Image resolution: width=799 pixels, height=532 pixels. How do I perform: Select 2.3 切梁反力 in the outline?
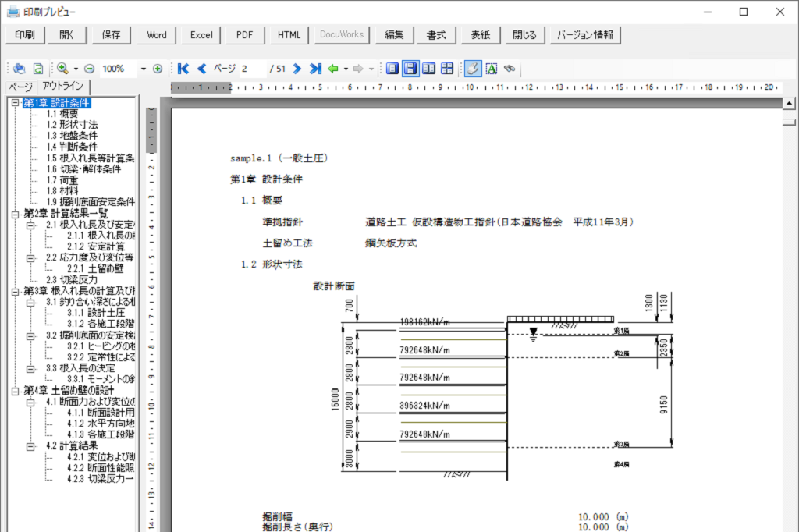71,280
